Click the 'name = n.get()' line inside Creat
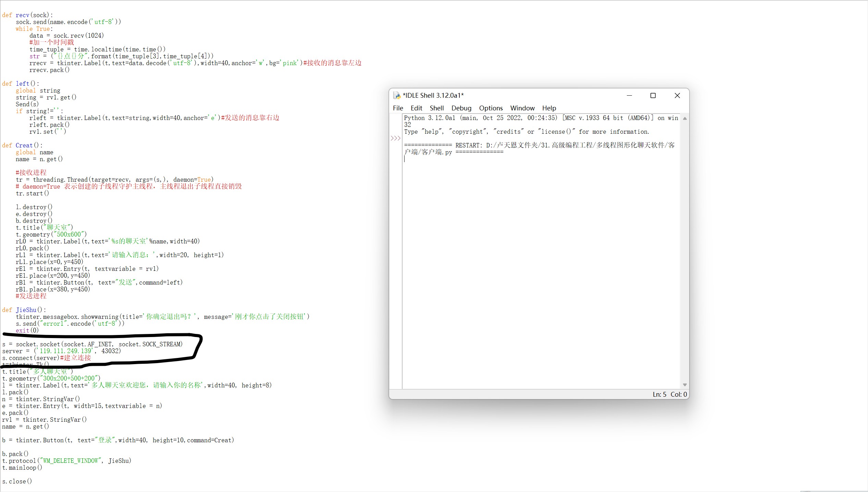868x492 pixels. 39,159
